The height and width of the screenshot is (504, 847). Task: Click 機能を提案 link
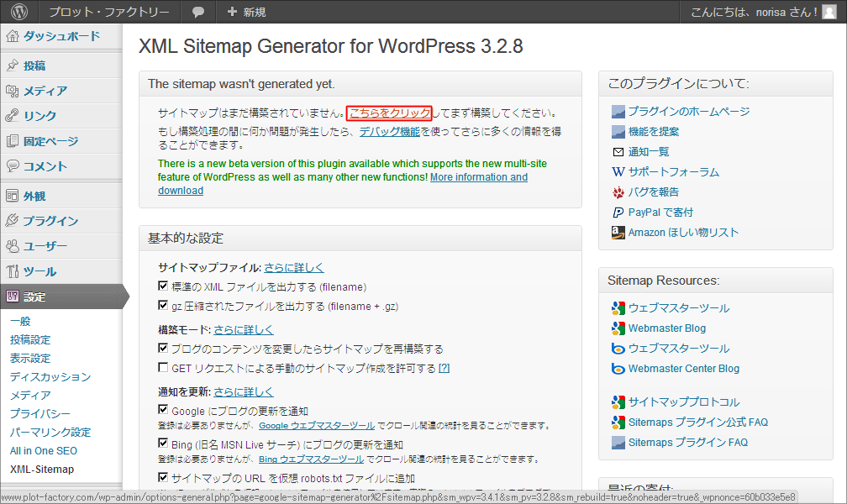click(654, 131)
